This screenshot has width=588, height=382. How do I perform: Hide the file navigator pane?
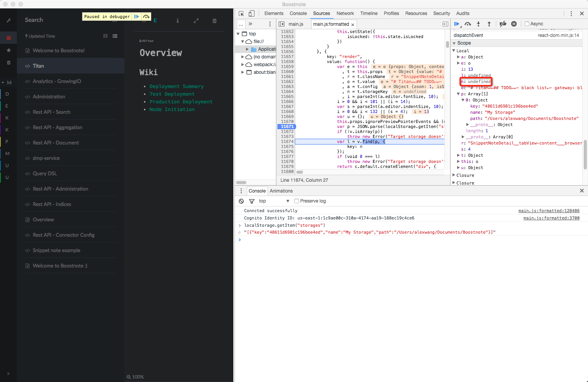[x=281, y=24]
